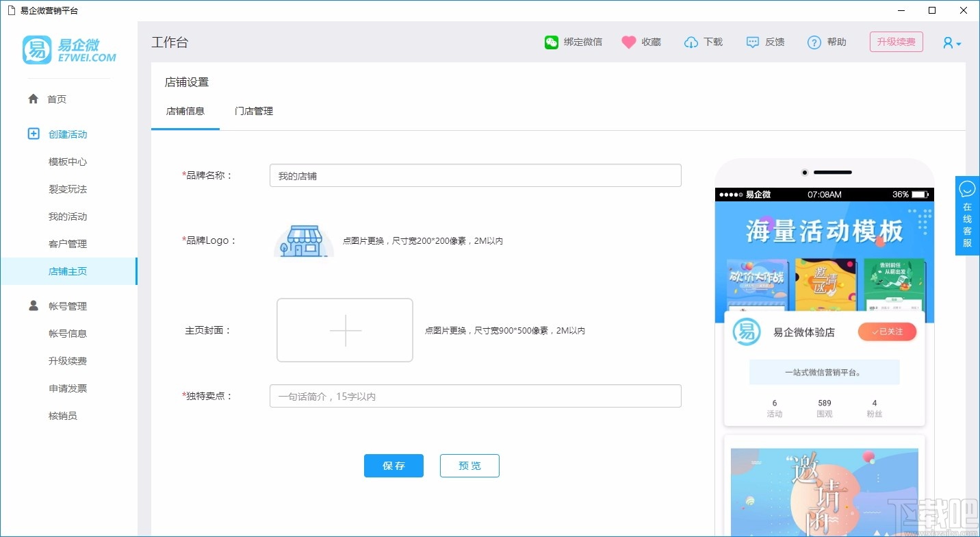Click the 一站式微信营销平台 slogan text
This screenshot has width=980, height=537.
coord(823,373)
